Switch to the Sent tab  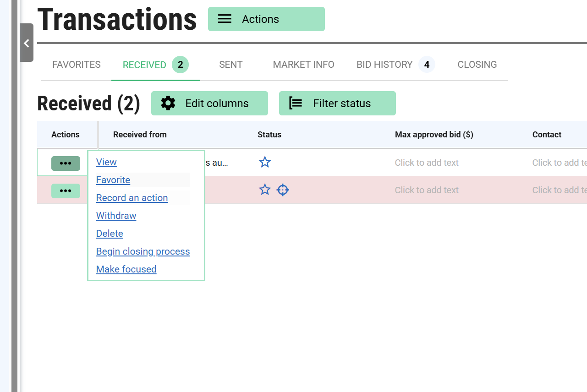coord(231,65)
